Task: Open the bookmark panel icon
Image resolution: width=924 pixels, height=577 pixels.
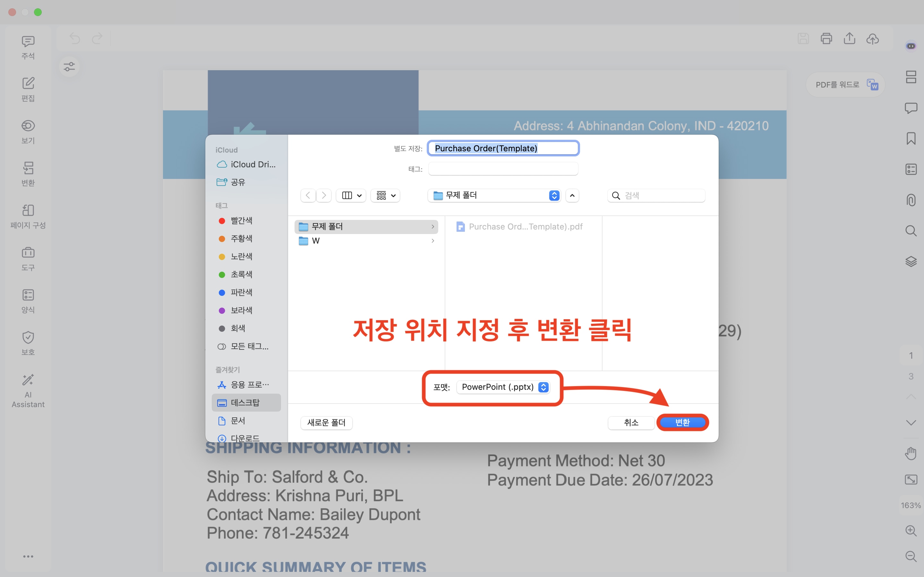Action: (x=911, y=138)
